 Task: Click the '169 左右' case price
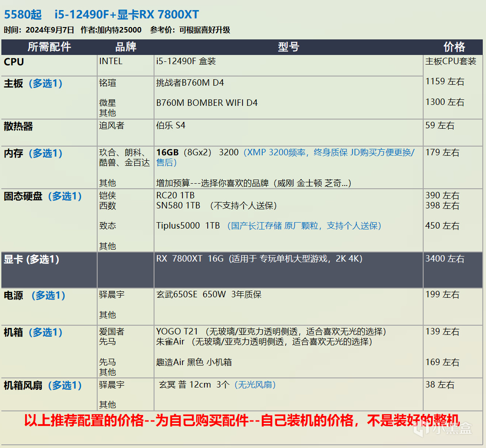pyautogui.click(x=442, y=362)
